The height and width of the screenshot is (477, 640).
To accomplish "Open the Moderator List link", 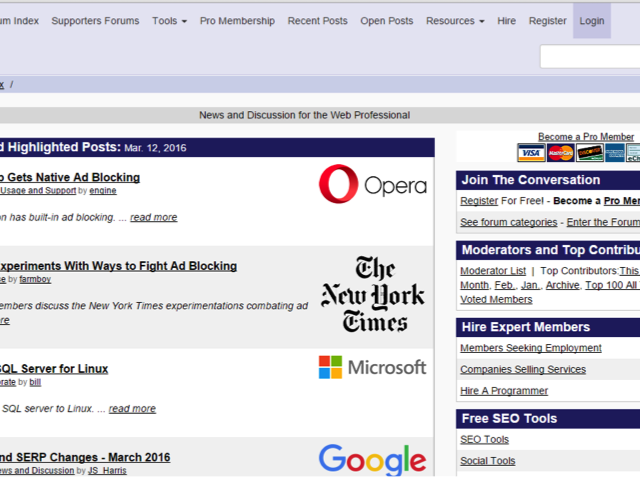I will (493, 271).
